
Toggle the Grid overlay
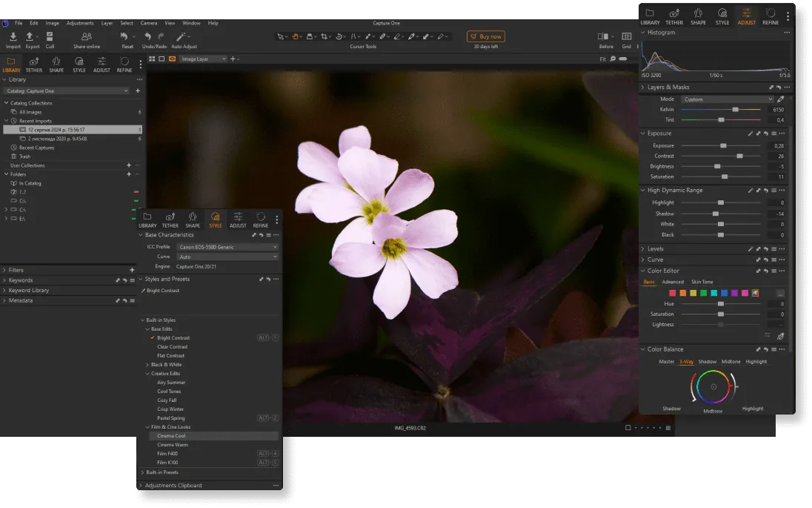(626, 36)
